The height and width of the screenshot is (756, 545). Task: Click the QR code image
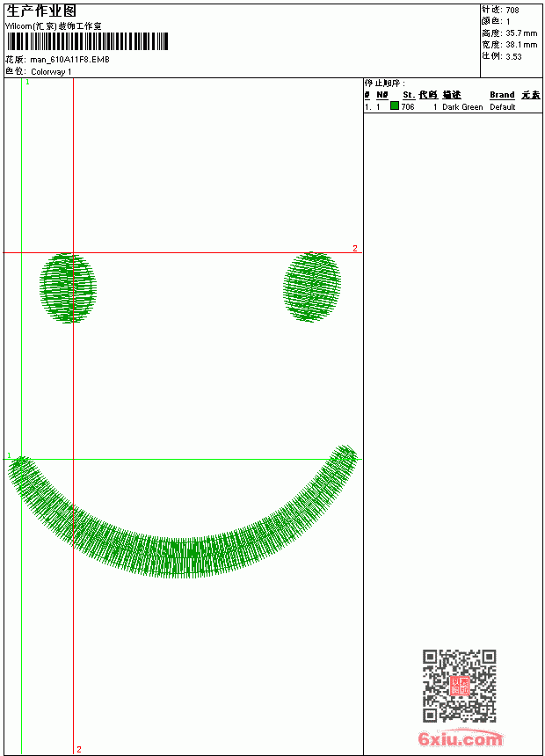460,686
